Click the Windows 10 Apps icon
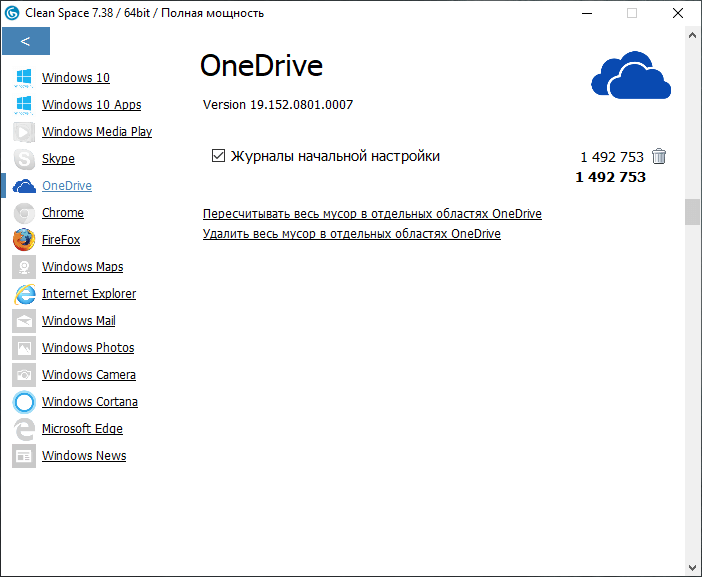702x577 pixels. tap(24, 105)
